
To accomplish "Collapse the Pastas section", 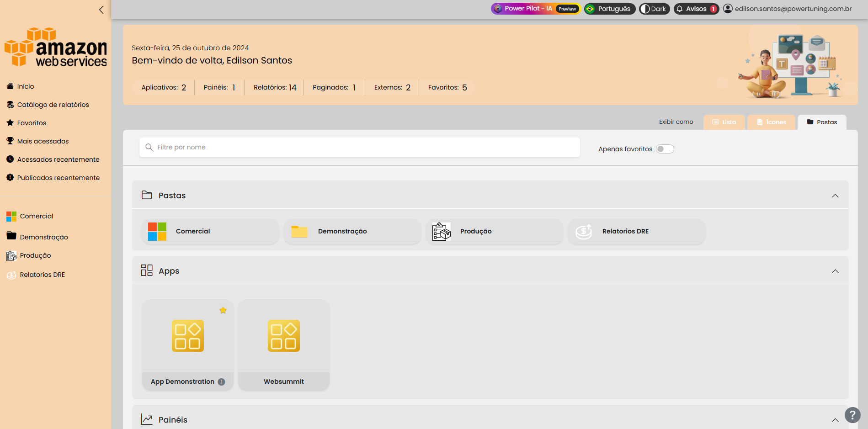I will pyautogui.click(x=835, y=196).
